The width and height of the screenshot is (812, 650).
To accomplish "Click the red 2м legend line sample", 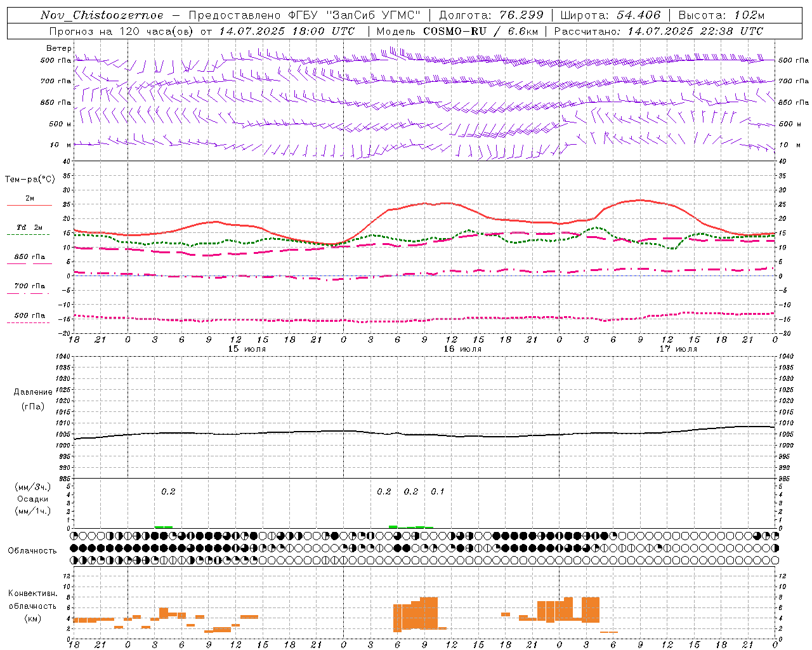I will coord(29,206).
